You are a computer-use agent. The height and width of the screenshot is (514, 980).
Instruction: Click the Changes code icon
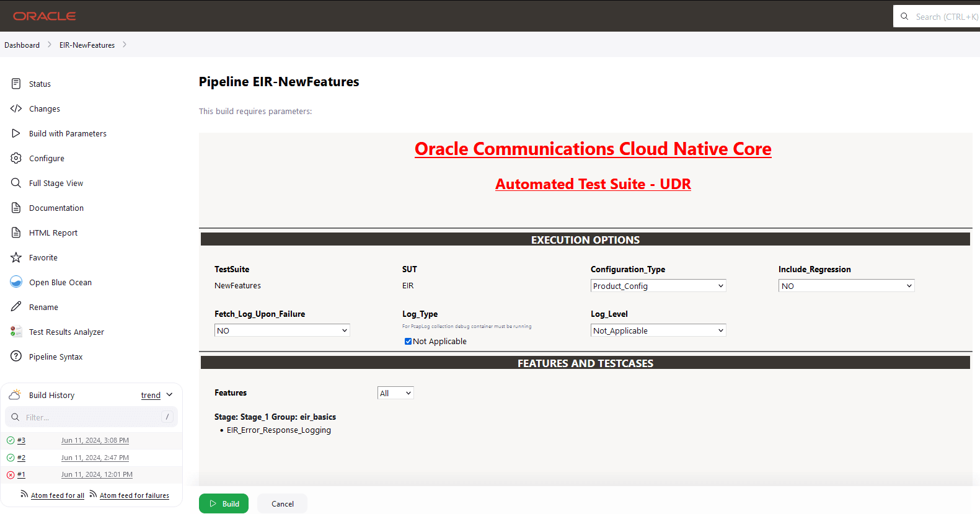click(x=16, y=109)
